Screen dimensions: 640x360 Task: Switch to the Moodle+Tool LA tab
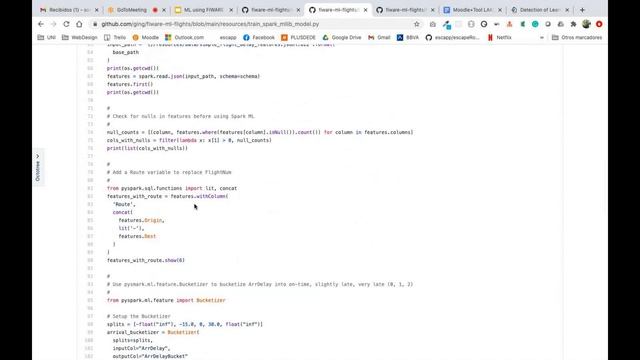pos(472,10)
